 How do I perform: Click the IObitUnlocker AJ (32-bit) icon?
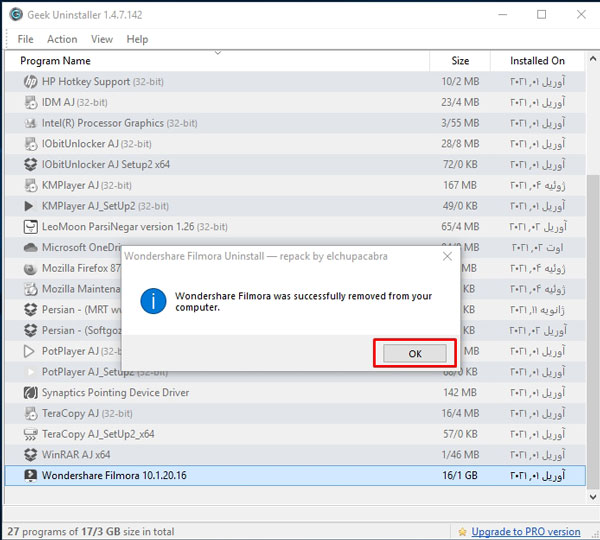tap(30, 144)
